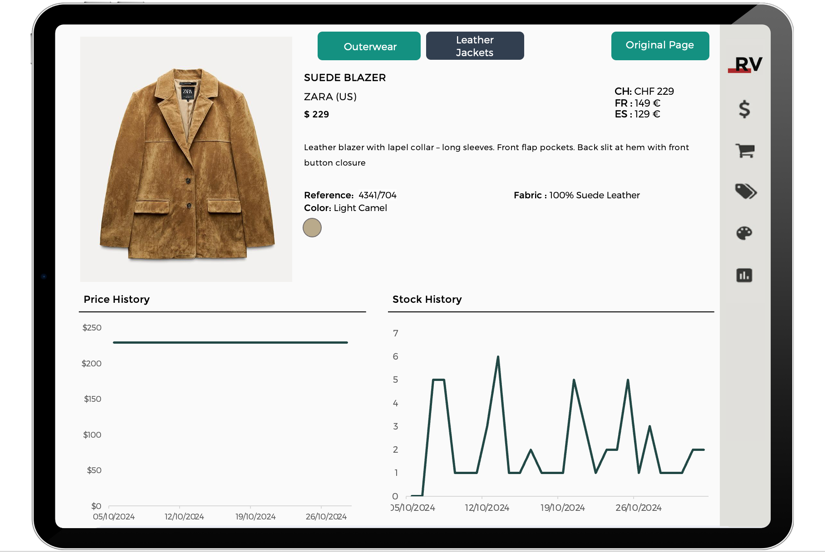Open the bar chart analytics icon

744,275
